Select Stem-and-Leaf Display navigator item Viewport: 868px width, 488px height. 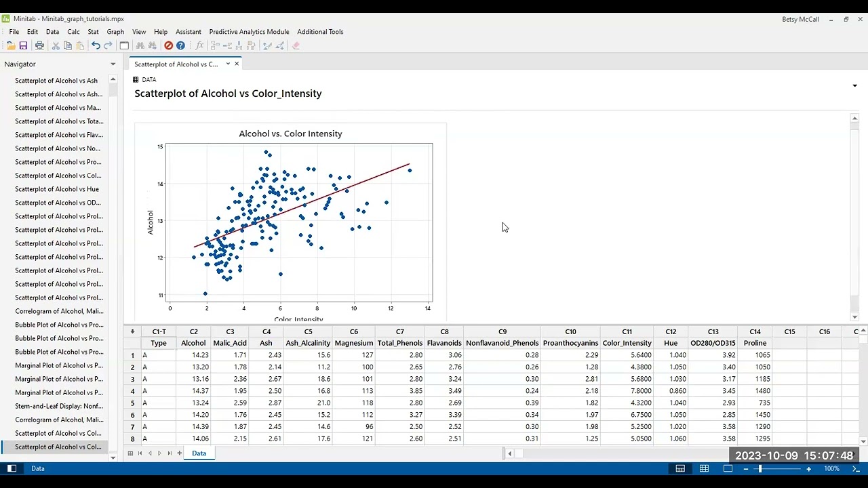[x=59, y=406]
